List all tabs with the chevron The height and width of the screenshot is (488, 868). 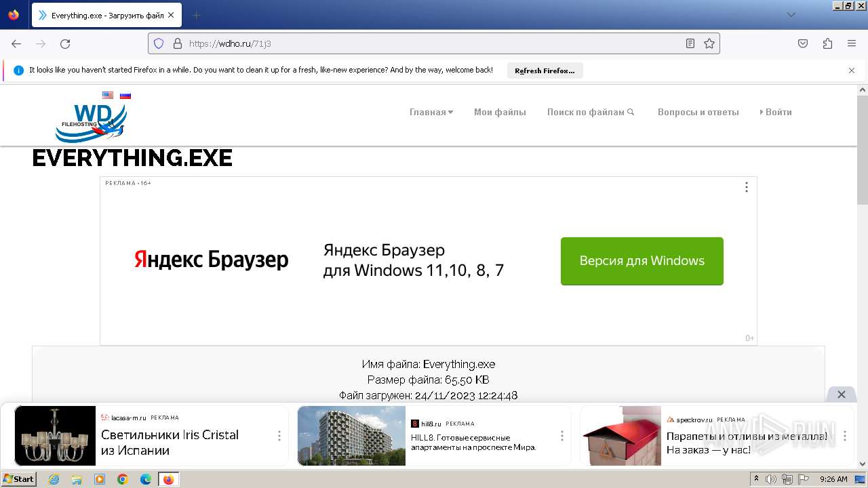[x=791, y=15]
